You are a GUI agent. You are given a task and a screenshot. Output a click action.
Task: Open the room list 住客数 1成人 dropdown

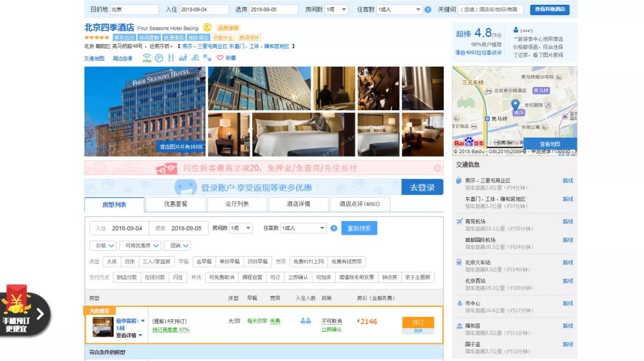[303, 228]
